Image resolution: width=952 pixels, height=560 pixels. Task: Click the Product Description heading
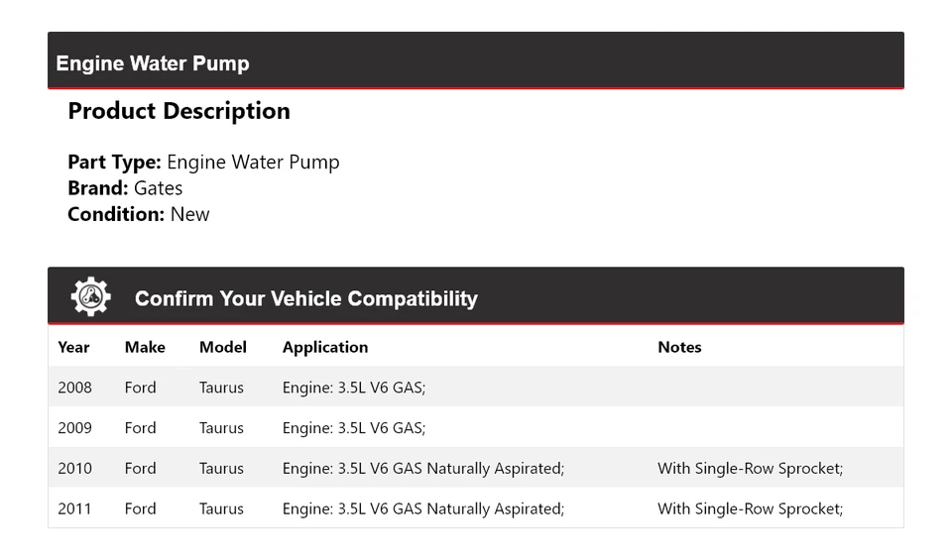tap(178, 111)
